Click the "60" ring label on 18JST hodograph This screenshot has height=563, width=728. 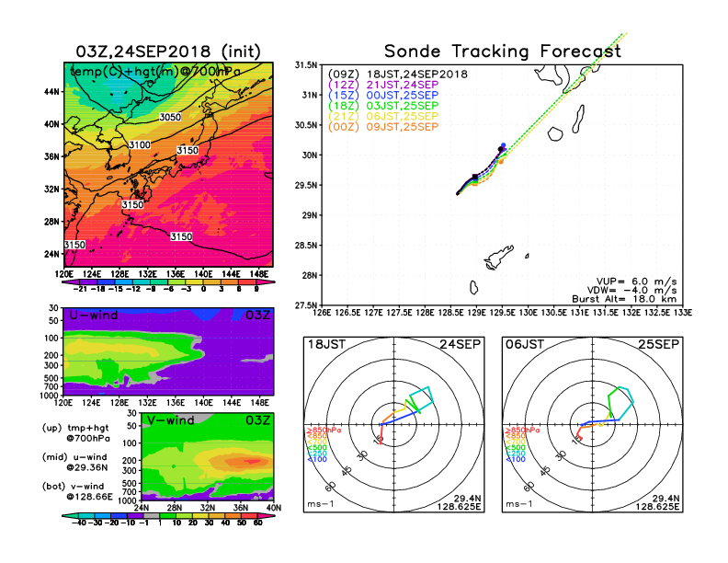pos(331,487)
